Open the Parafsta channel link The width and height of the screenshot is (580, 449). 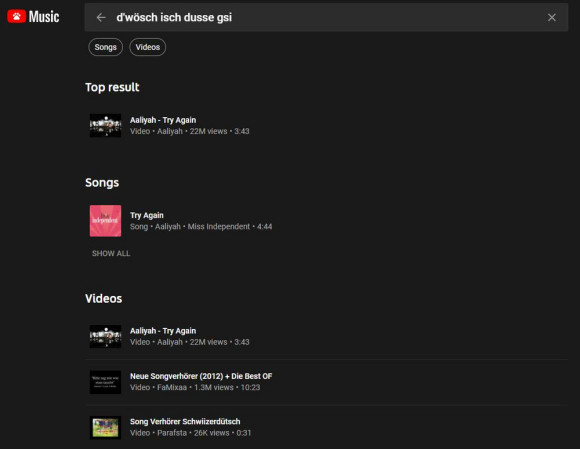pos(172,433)
